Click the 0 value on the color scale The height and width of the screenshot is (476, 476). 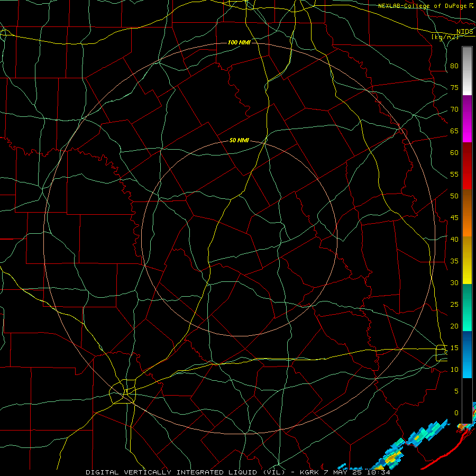click(x=456, y=413)
